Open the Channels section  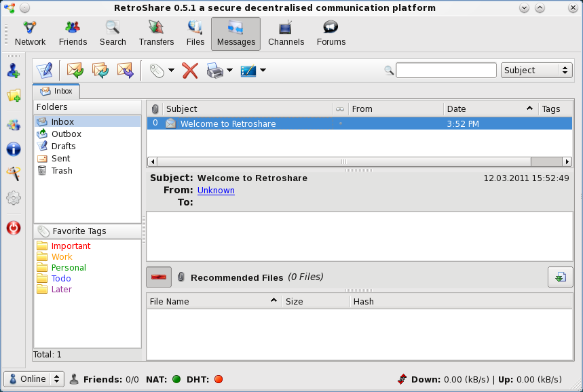coord(286,34)
